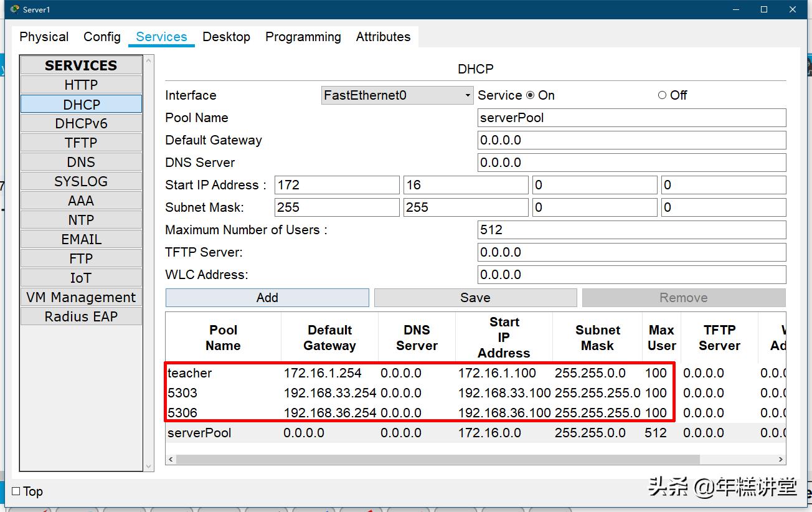812x512 pixels.
Task: Click the WLC Address input field
Action: [631, 275]
